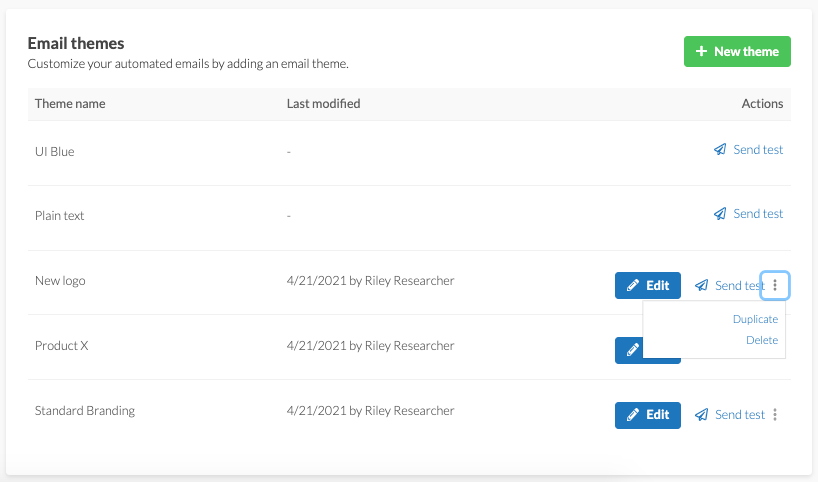
Task: Edit the New logo theme
Action: click(647, 285)
